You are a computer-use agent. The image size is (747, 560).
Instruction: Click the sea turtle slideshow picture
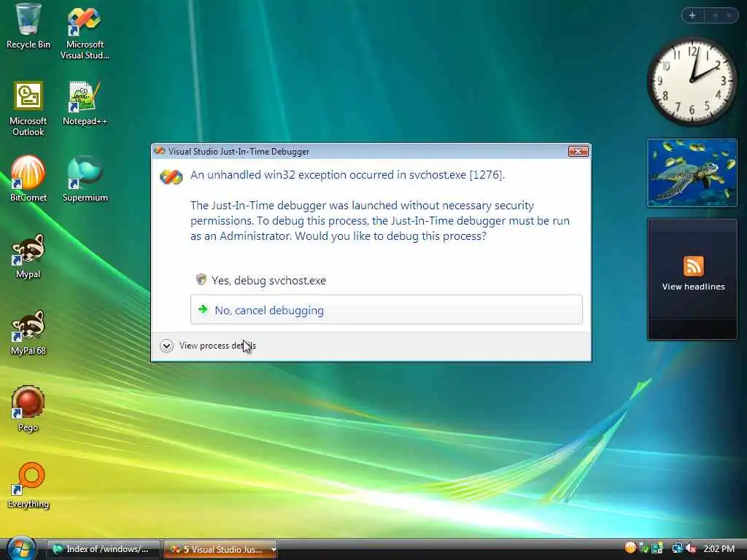[x=692, y=172]
